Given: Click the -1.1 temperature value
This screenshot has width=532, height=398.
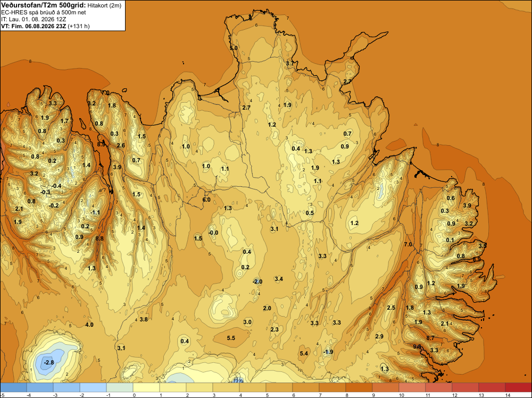Looking at the screenshot, I should 95,212.
